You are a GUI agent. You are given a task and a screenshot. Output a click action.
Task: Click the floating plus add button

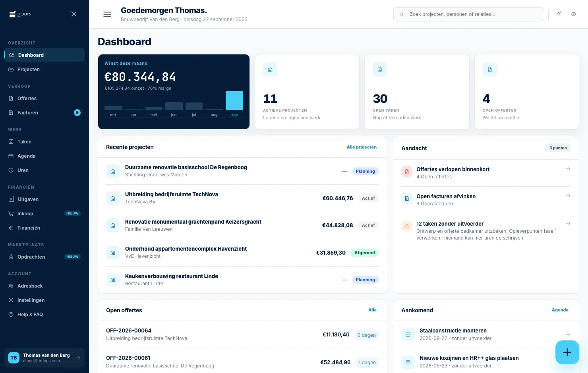click(x=567, y=352)
